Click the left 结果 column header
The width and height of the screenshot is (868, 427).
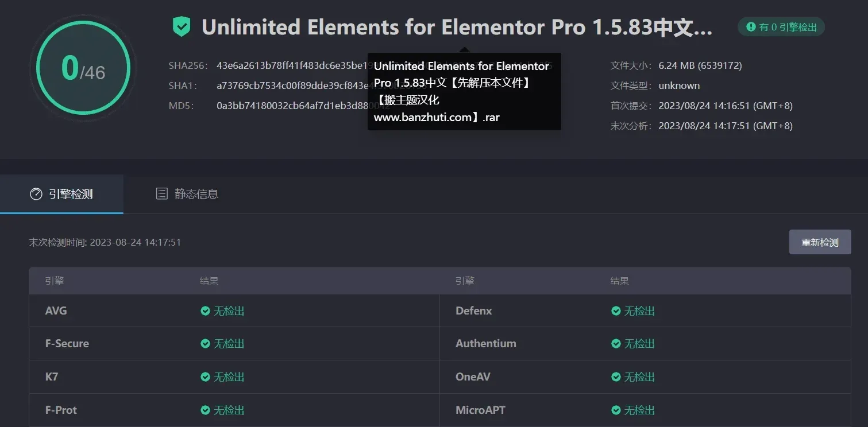pyautogui.click(x=209, y=281)
